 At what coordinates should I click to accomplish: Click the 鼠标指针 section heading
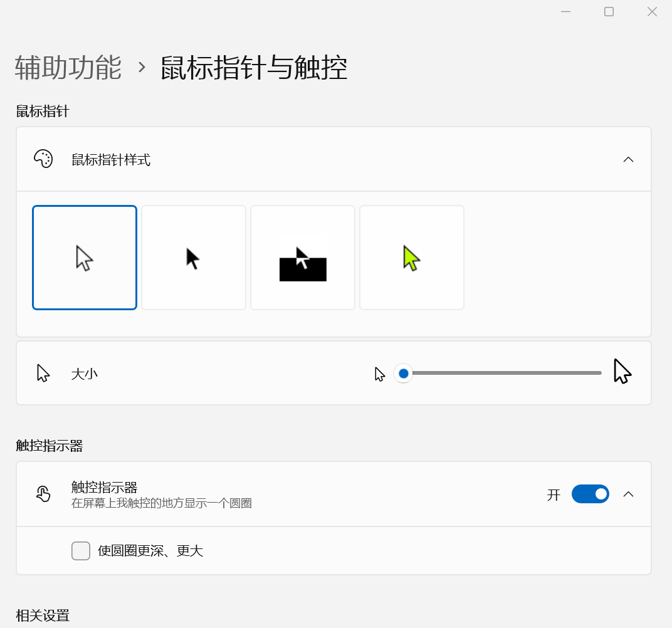[x=43, y=112]
